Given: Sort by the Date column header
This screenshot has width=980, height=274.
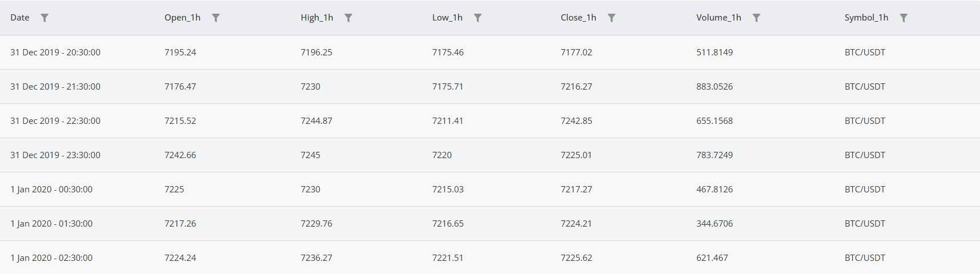Looking at the screenshot, I should (20, 18).
